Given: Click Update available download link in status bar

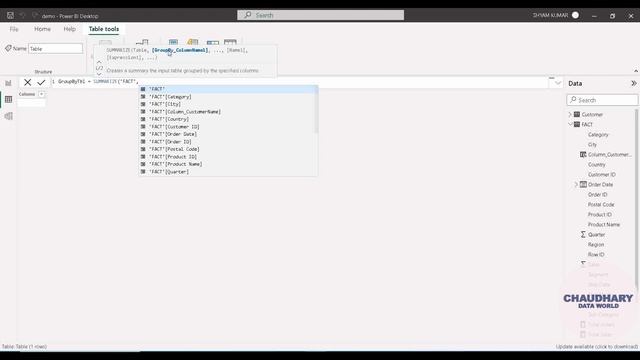Looking at the screenshot, I should [x=596, y=347].
